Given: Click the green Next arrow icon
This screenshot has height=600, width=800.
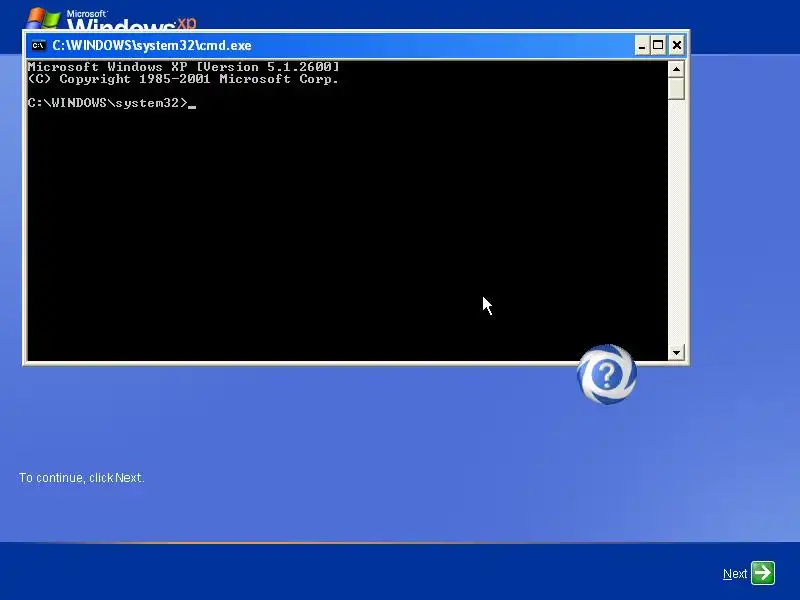Looking at the screenshot, I should click(763, 573).
